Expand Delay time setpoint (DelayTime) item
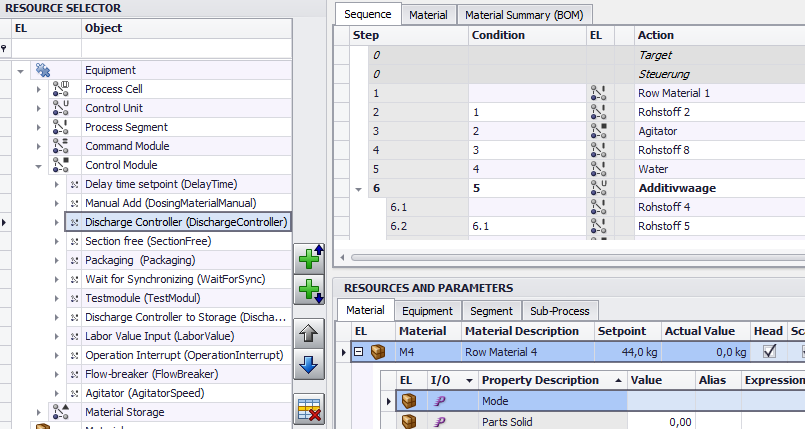Screen dimensions: 805x429 tap(56, 184)
